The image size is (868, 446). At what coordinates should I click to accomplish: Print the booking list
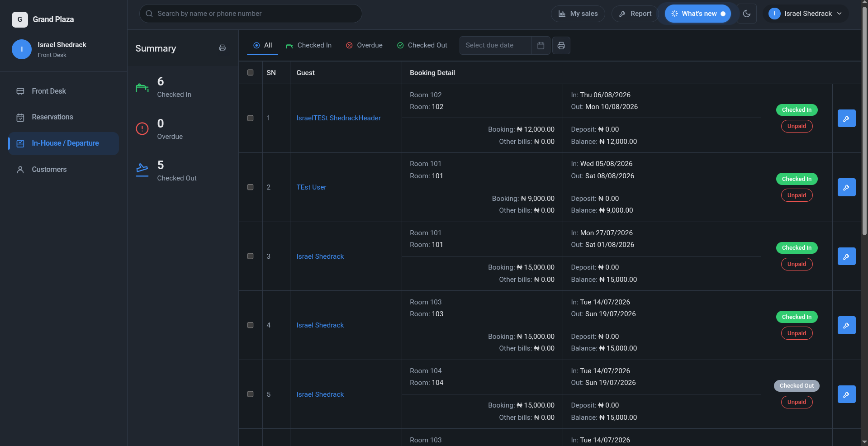561,45
